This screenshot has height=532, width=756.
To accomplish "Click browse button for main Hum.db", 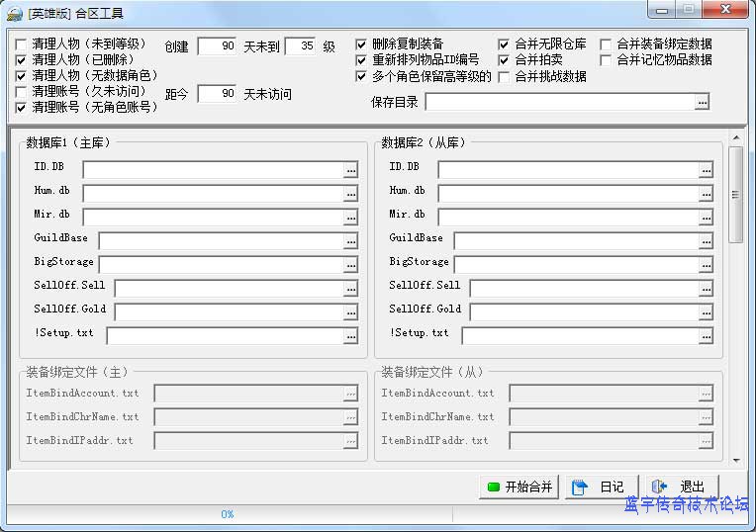I will click(350, 193).
